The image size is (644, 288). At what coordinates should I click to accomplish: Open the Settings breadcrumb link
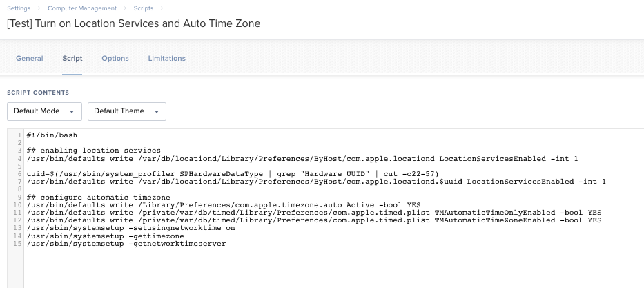[19, 8]
